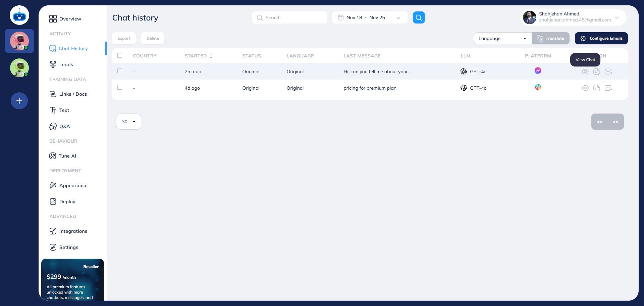
Task: Open Chat History in the sidebar
Action: pos(73,48)
